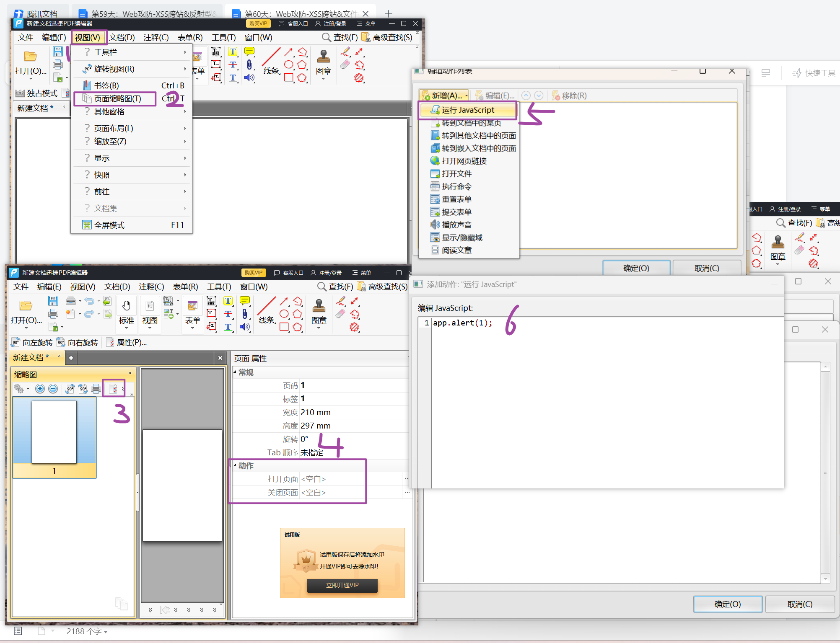Screen dimensions: 840x643
Task: Select 打开网页链接 in action list
Action: (464, 161)
